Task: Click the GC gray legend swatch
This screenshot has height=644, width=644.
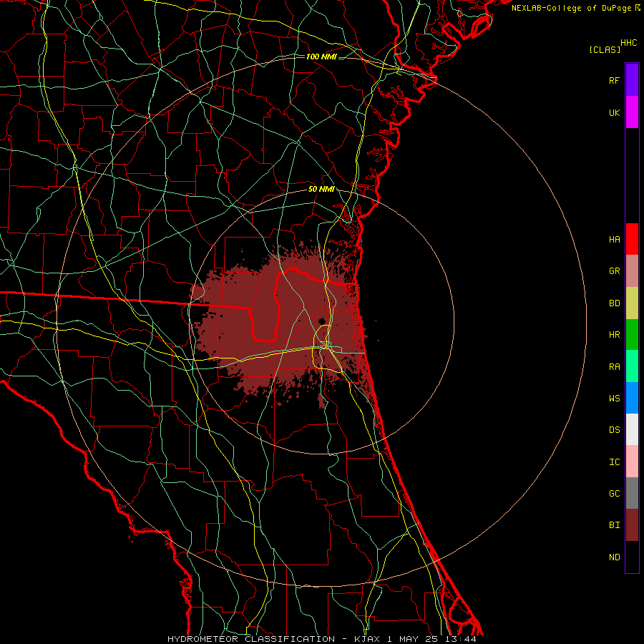Action: pyautogui.click(x=632, y=493)
